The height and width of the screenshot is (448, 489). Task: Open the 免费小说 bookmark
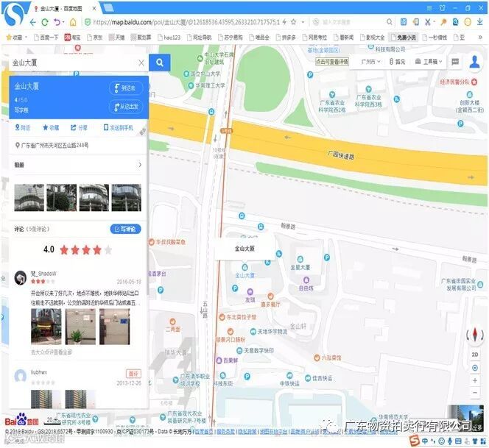[x=404, y=38]
